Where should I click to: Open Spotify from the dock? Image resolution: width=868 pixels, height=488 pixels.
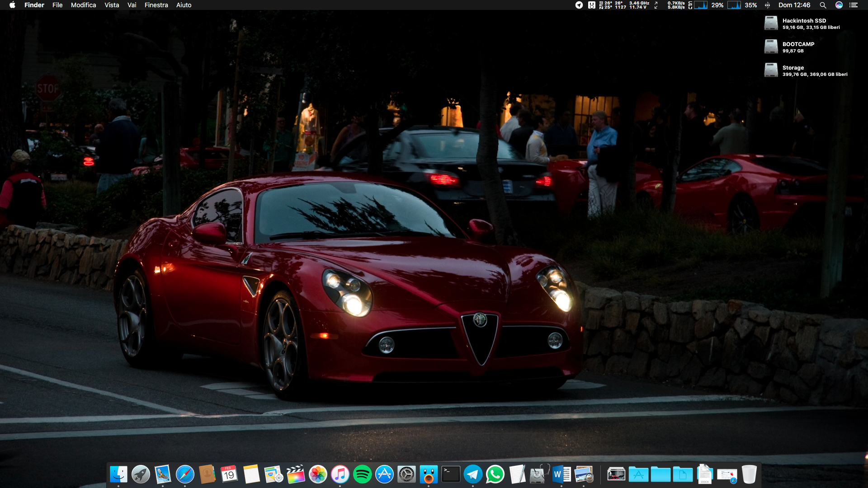click(x=362, y=474)
